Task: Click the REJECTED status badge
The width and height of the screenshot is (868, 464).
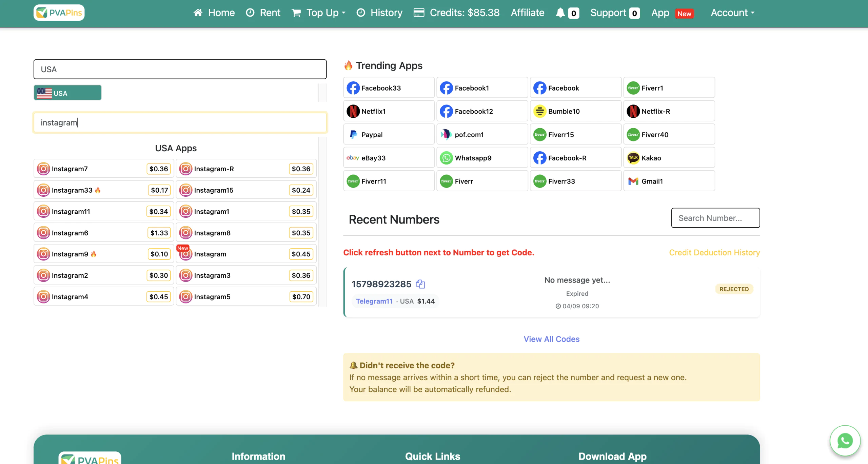Action: pos(734,289)
